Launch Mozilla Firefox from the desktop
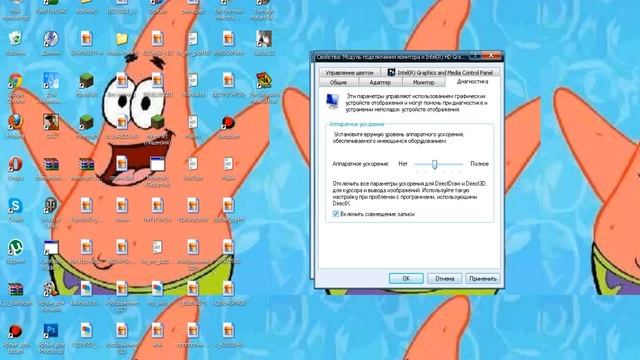This screenshot has height=360, width=640. click(16, 122)
